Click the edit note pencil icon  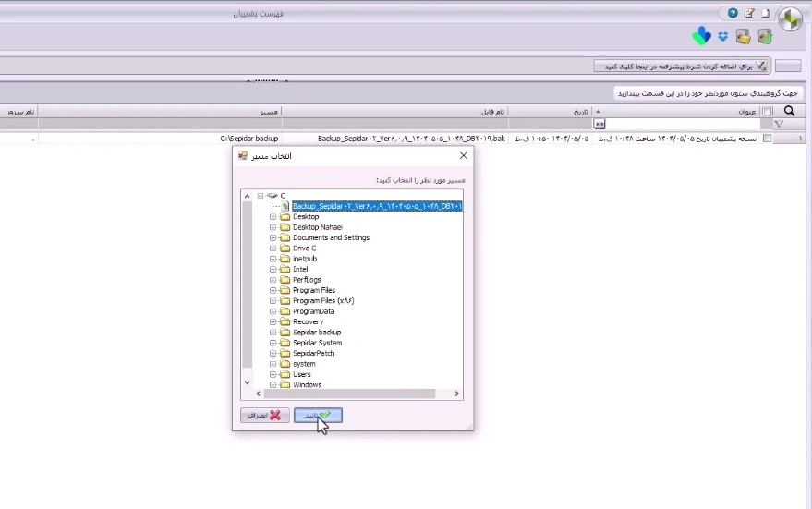tap(749, 13)
